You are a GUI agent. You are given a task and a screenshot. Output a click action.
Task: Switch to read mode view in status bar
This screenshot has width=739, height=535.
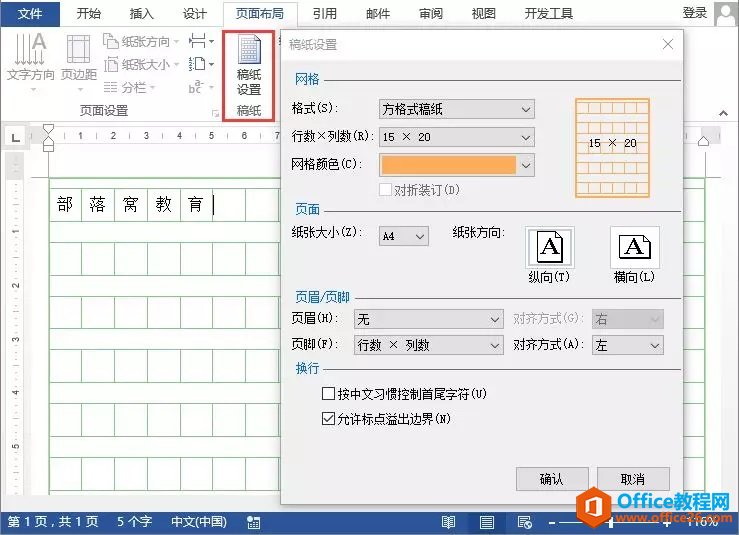[x=448, y=522]
